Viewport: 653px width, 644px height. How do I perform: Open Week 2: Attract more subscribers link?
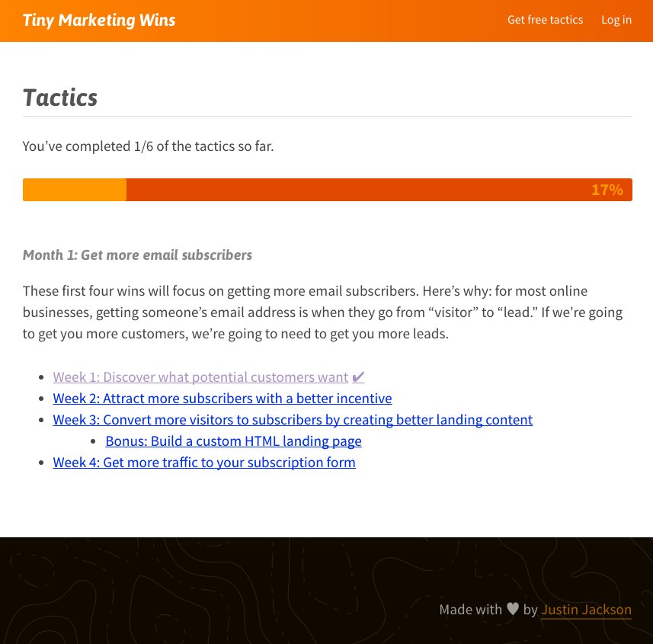click(x=222, y=399)
